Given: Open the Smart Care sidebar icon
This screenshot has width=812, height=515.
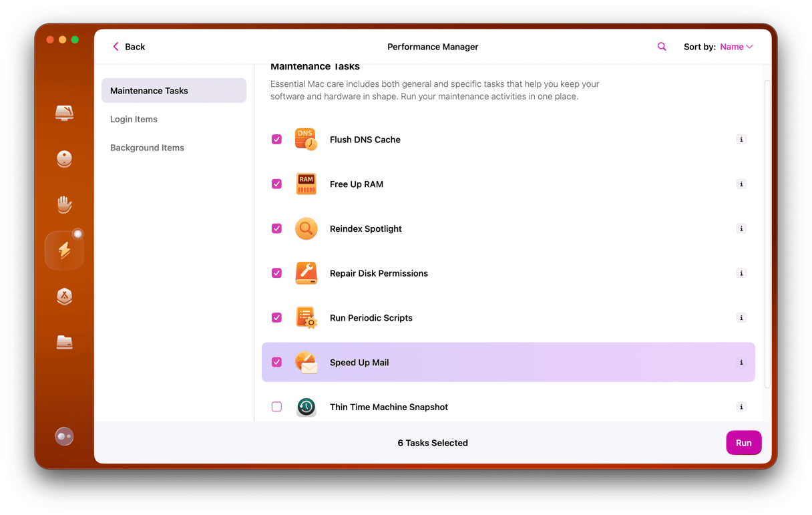Looking at the screenshot, I should coord(64,113).
